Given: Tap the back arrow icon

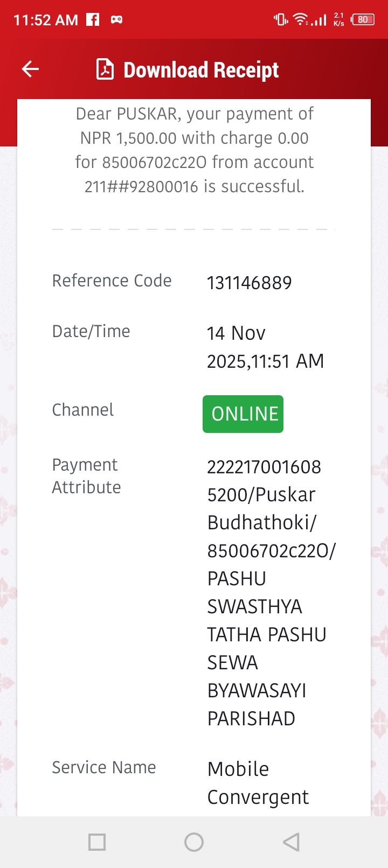Looking at the screenshot, I should 30,69.
